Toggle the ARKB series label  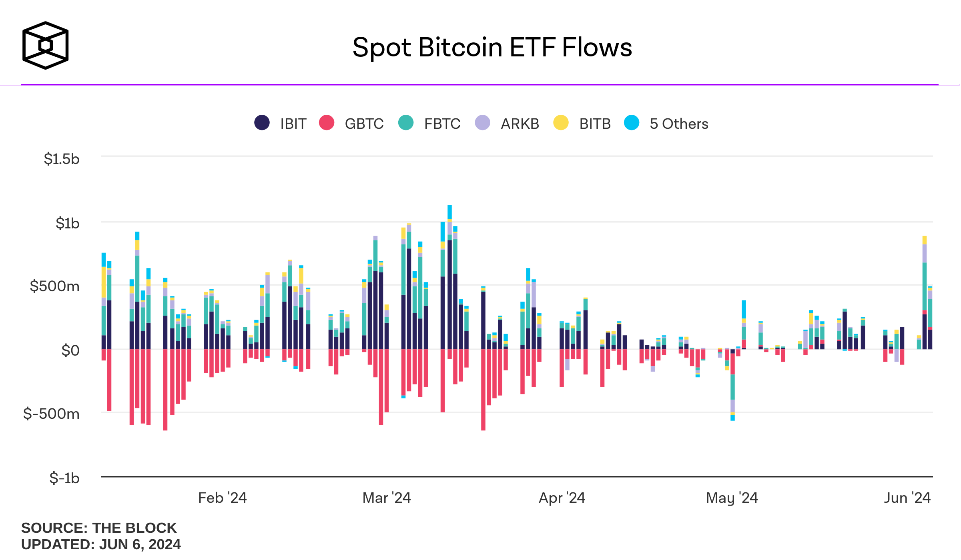click(520, 124)
